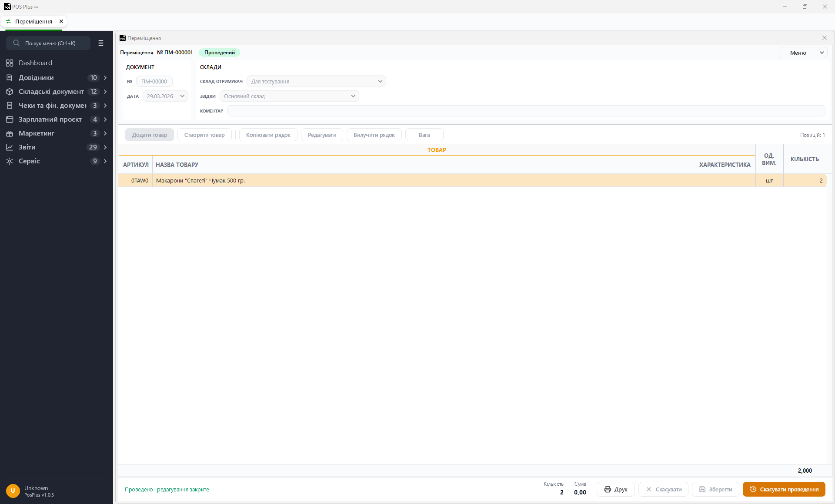Screen dimensions: 835x504
Task: Expand the Сервіс section chevron
Action: point(105,161)
